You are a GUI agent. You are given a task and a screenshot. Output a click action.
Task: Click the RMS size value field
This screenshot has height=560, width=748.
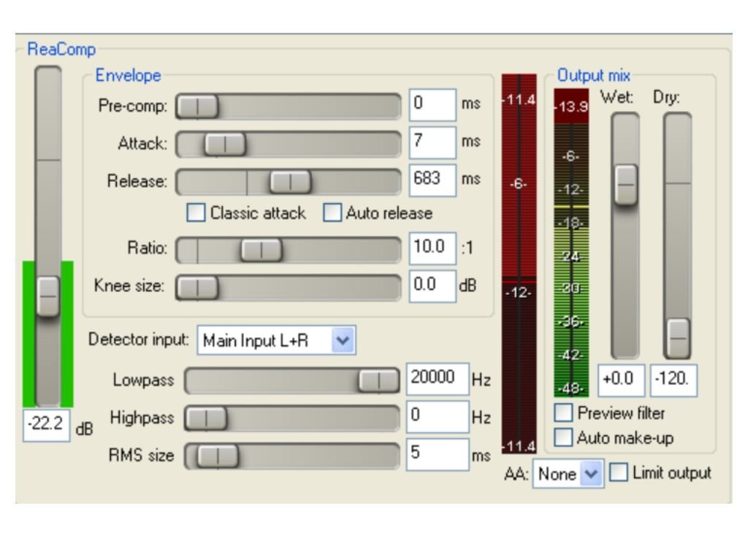(x=438, y=454)
